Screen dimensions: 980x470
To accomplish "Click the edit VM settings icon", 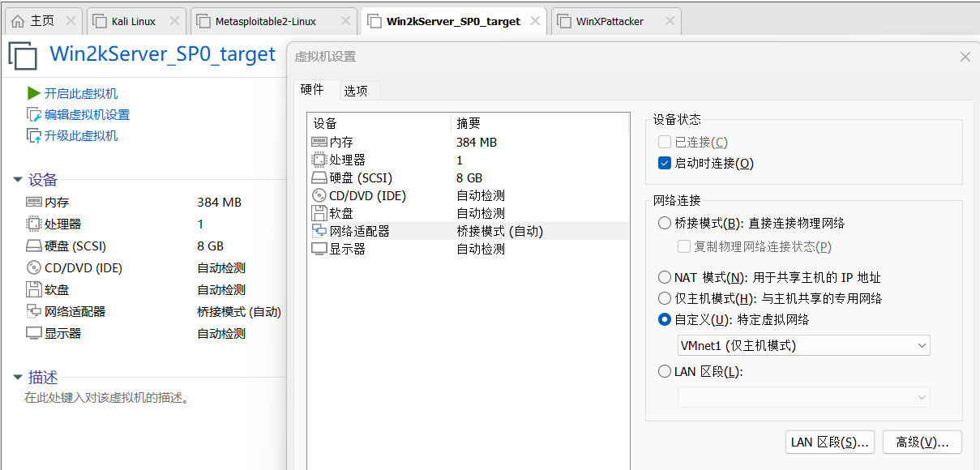I will [33, 114].
